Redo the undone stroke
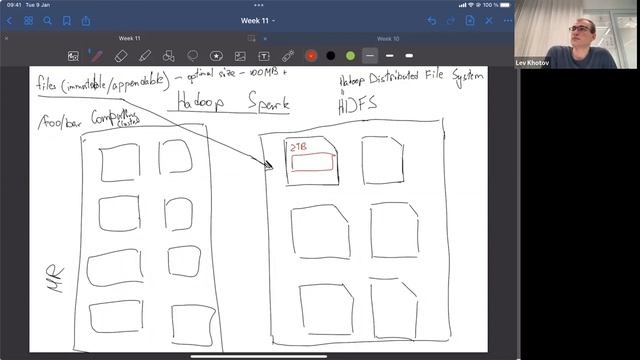This screenshot has height=360, width=640. 451,20
